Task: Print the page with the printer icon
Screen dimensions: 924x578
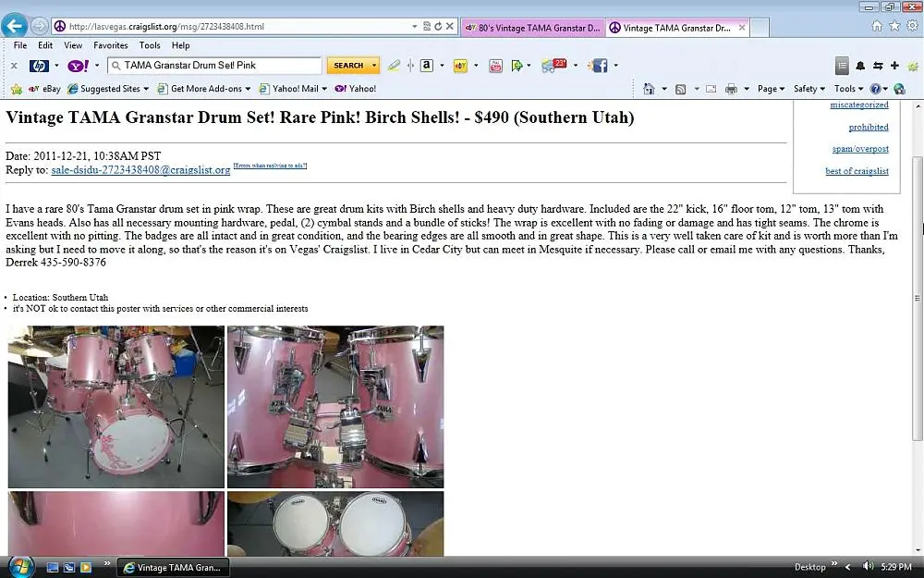Action: tap(731, 89)
